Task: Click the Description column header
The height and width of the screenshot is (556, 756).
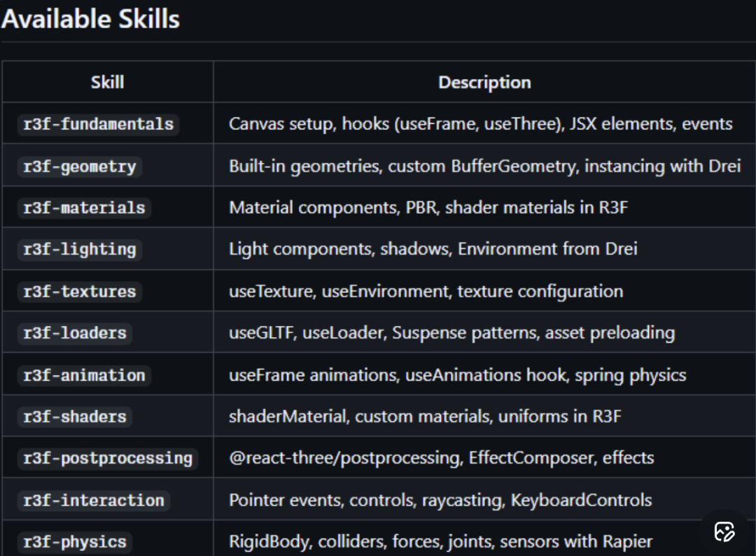Action: point(483,82)
